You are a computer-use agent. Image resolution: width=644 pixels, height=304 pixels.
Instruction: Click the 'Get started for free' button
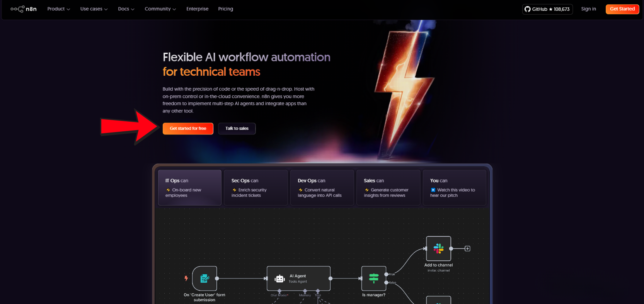pyautogui.click(x=188, y=129)
